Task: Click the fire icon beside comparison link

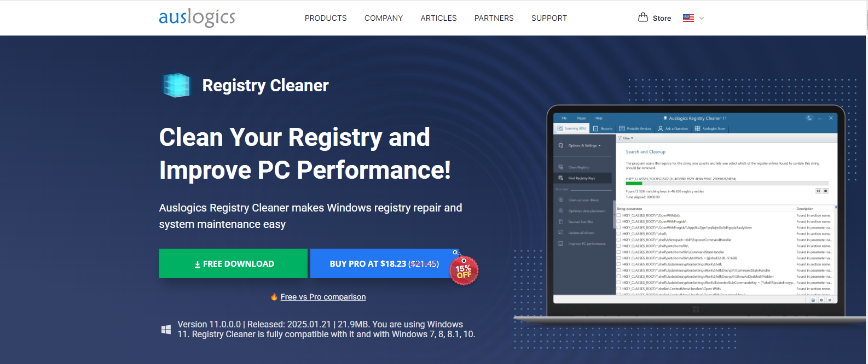Action: point(274,297)
